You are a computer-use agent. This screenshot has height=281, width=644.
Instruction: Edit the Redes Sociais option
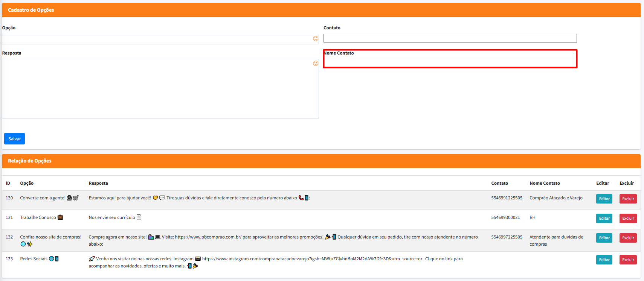pos(604,260)
